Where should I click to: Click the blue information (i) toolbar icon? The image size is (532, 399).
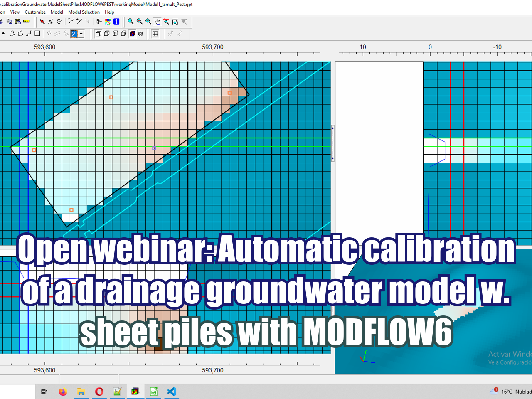pyautogui.click(x=116, y=21)
